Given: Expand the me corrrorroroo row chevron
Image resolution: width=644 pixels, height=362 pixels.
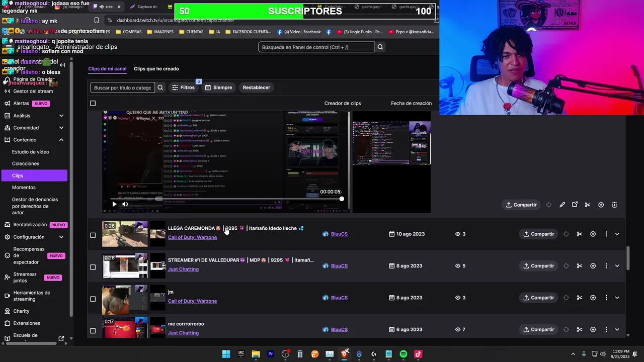Looking at the screenshot, I should click(x=617, y=329).
